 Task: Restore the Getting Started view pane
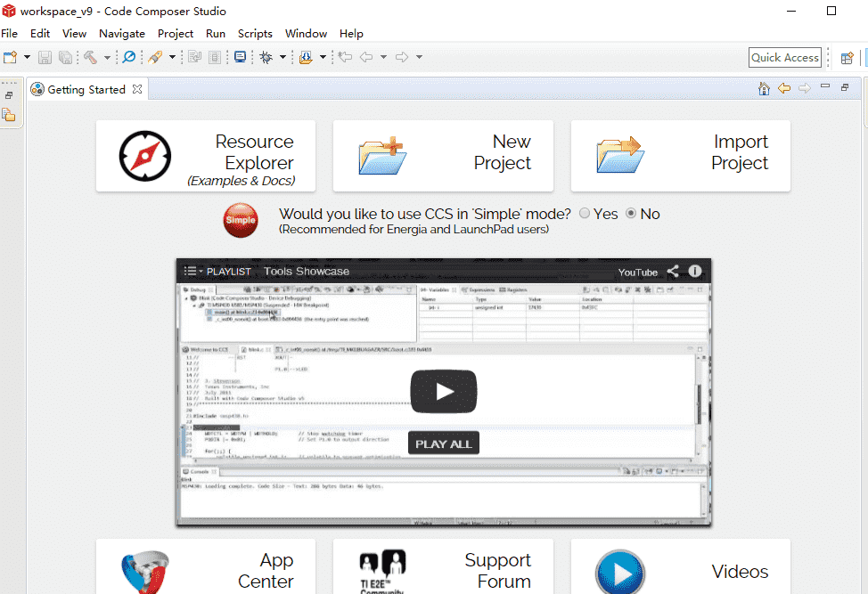845,87
